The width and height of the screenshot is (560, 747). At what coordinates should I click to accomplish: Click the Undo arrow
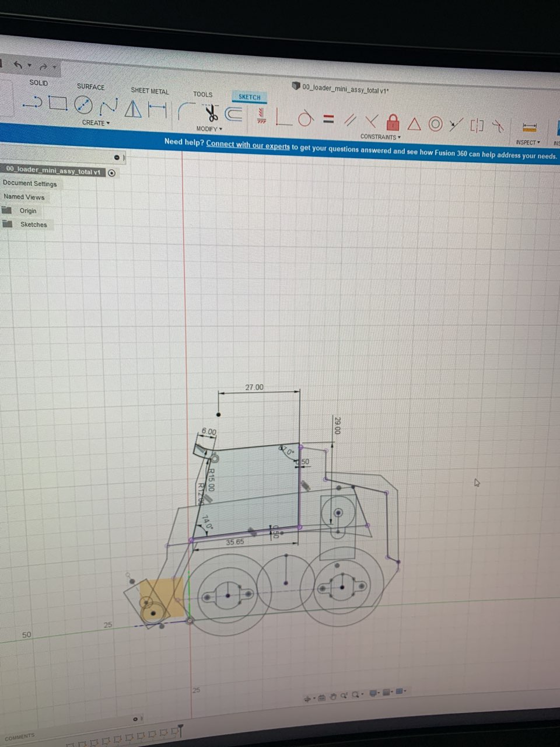pyautogui.click(x=18, y=65)
